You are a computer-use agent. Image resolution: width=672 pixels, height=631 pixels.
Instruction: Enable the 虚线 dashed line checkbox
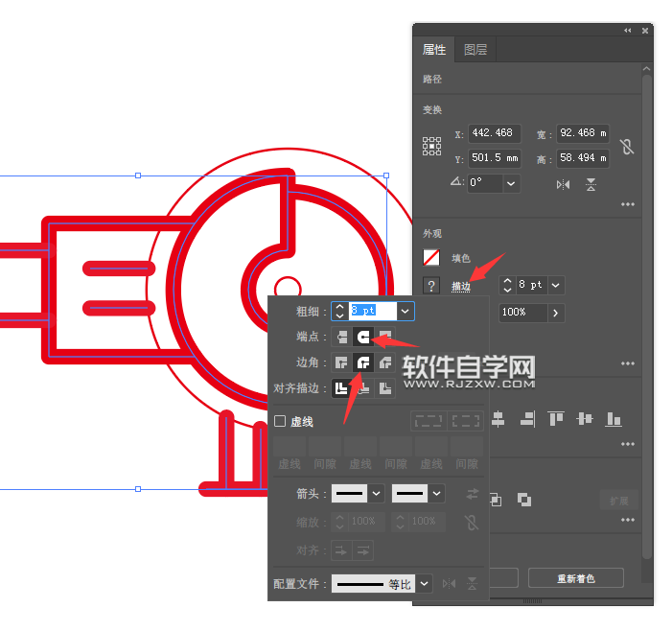tap(280, 421)
